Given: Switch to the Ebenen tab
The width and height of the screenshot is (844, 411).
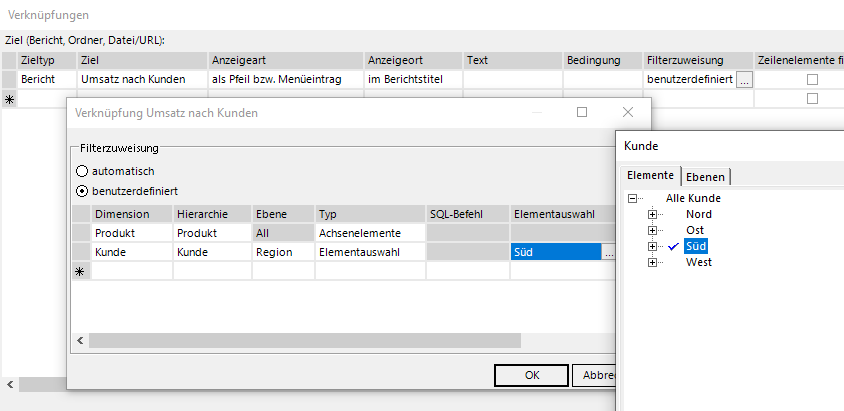Looking at the screenshot, I should pyautogui.click(x=707, y=176).
